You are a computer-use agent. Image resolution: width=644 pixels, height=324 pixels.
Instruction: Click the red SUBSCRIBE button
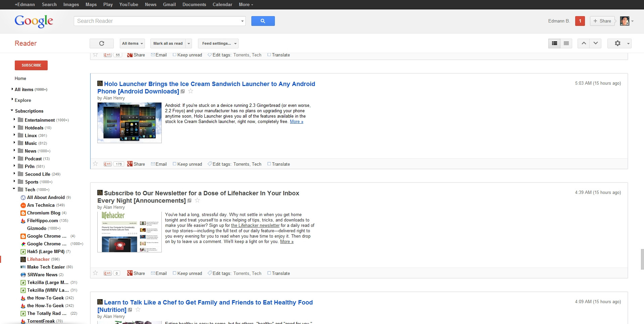click(x=31, y=65)
